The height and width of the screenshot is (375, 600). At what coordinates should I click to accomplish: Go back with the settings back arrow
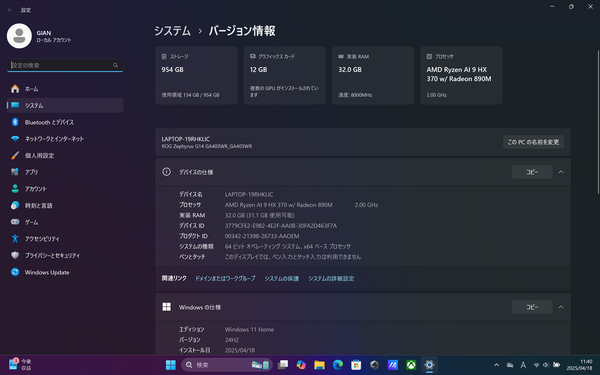10,10
